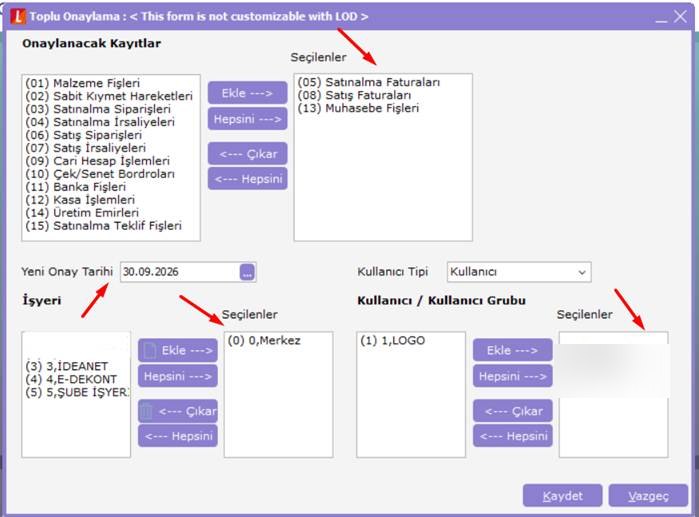
Task: Select (08) Satış Faturaları in Seçilenler
Action: (354, 95)
